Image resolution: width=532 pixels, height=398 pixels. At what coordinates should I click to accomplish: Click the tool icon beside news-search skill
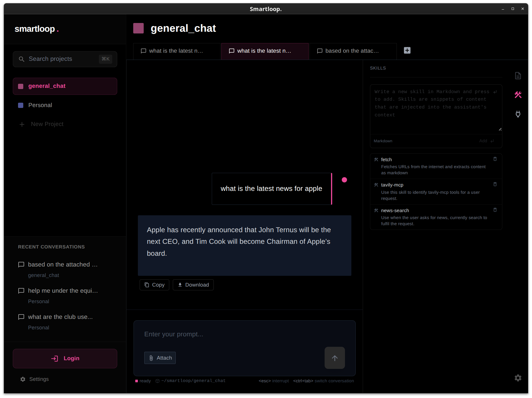pos(376,210)
